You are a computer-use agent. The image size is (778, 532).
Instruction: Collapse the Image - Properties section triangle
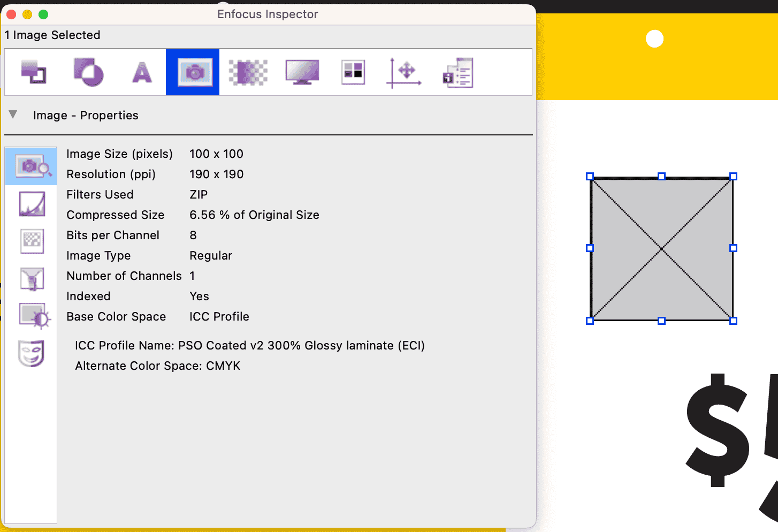tap(13, 115)
